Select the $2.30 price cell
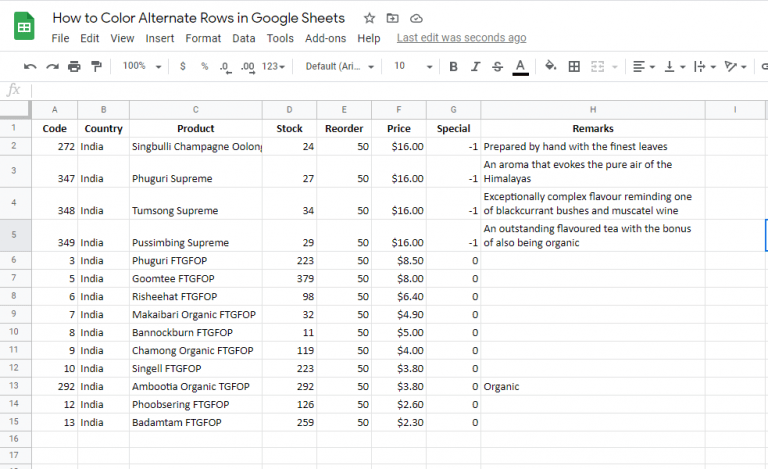 tap(399, 422)
